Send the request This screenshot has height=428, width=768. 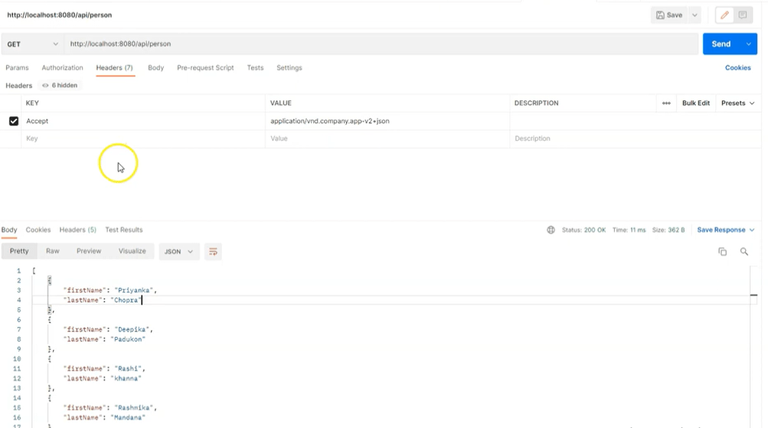[x=721, y=44]
